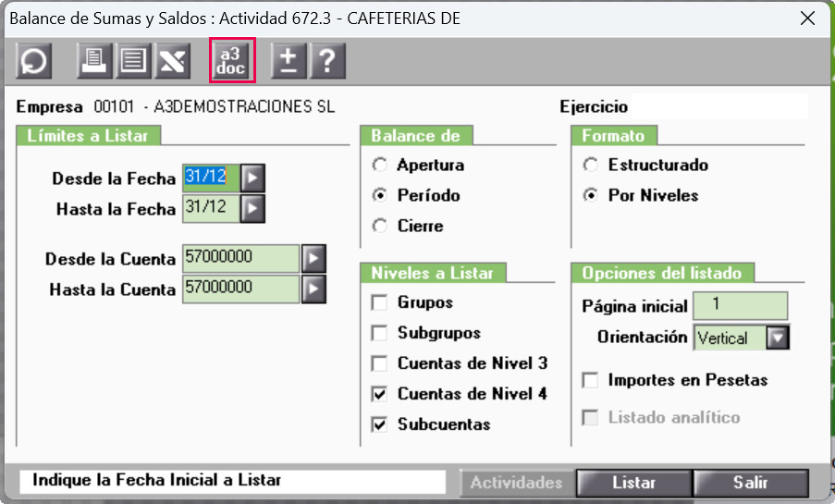Open the a3doc document manager icon
835x504 pixels.
232,60
